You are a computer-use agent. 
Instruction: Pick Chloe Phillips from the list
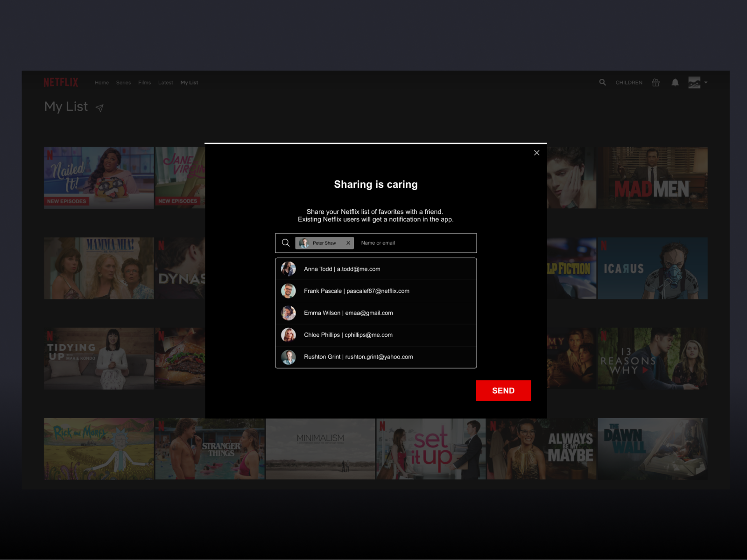pos(376,335)
